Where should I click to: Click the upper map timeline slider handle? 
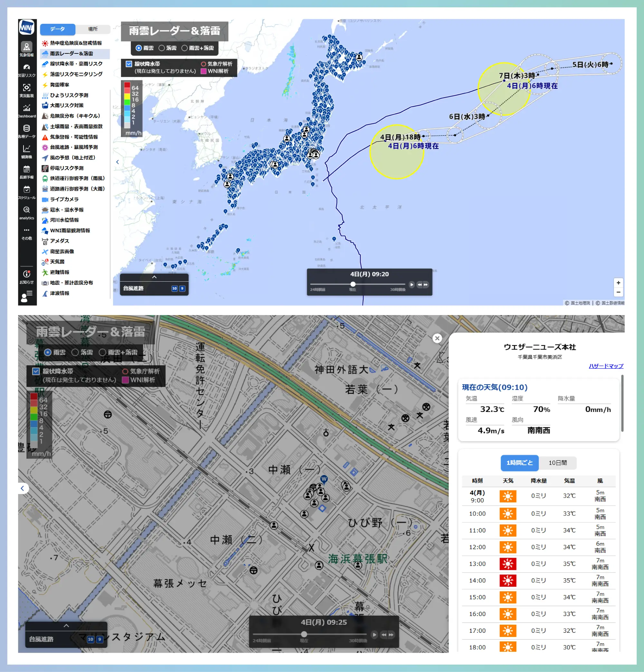coord(353,284)
